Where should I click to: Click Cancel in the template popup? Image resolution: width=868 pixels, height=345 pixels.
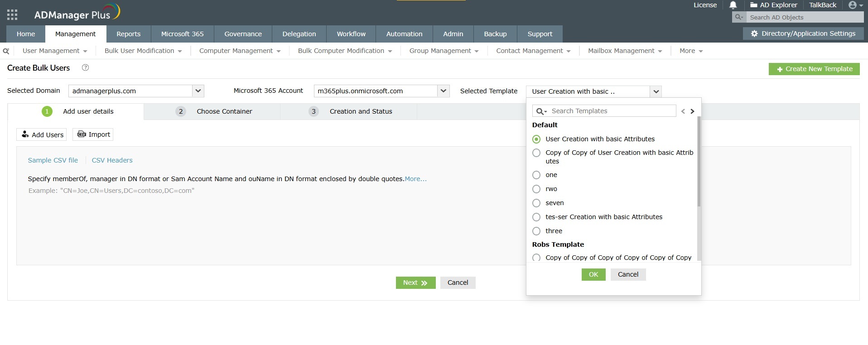628,274
